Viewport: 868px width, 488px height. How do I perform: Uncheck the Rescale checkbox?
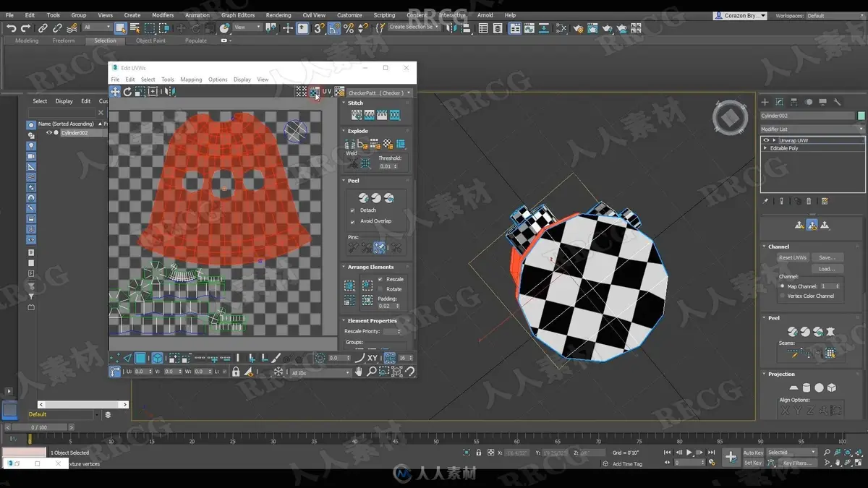[380, 279]
